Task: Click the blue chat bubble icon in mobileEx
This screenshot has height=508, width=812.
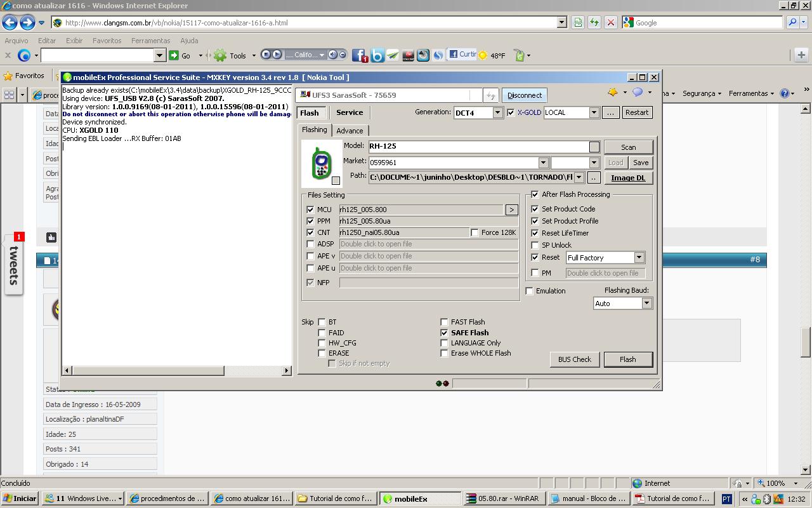Action: [x=638, y=93]
